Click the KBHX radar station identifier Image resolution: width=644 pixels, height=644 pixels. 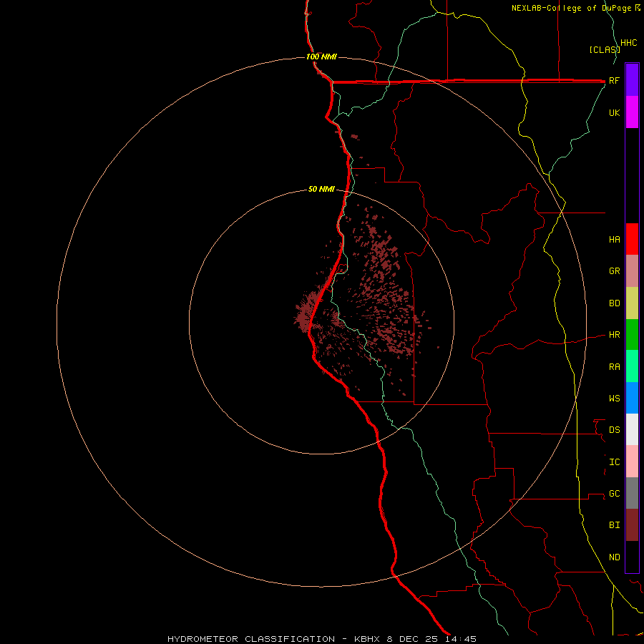368,639
